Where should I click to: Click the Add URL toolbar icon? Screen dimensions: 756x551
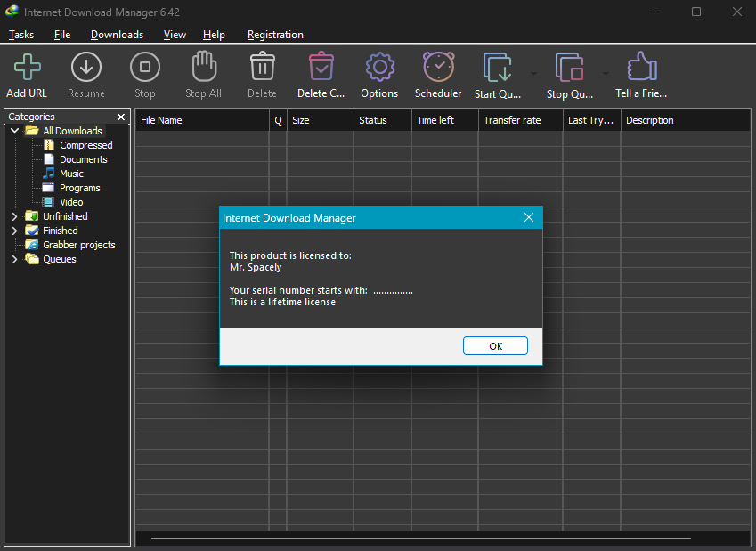[x=27, y=67]
